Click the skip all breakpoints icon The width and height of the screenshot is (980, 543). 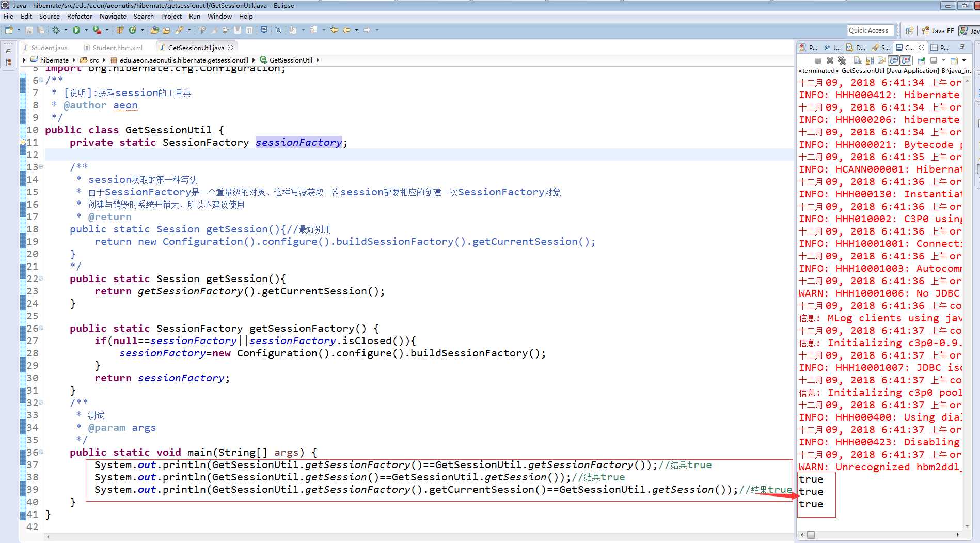[x=278, y=30]
